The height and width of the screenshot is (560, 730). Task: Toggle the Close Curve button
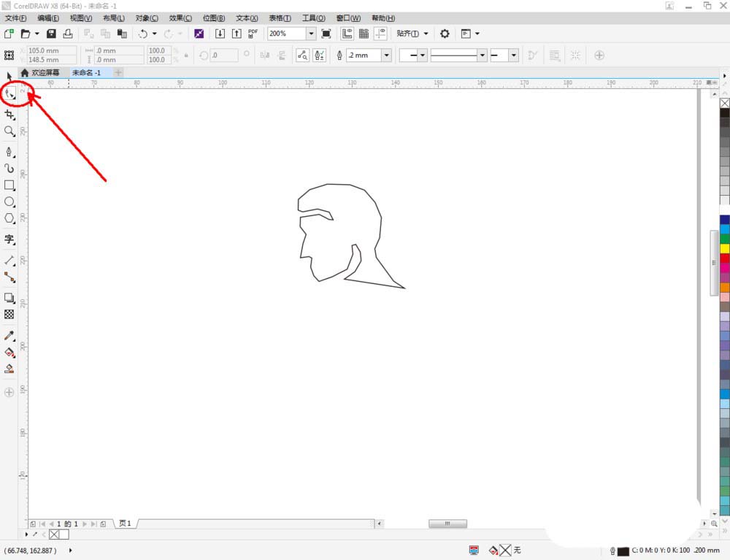coord(533,55)
